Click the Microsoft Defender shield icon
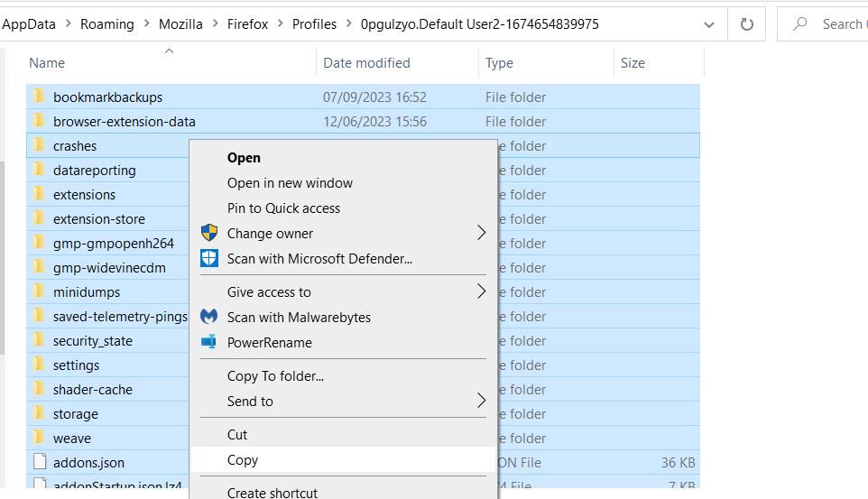Viewport: 868px width, 499px height. (x=208, y=258)
